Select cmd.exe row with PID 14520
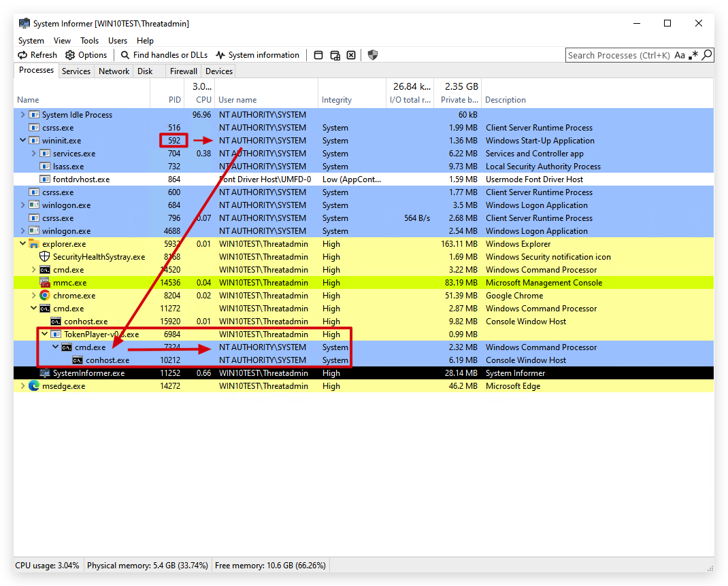 [363, 270]
